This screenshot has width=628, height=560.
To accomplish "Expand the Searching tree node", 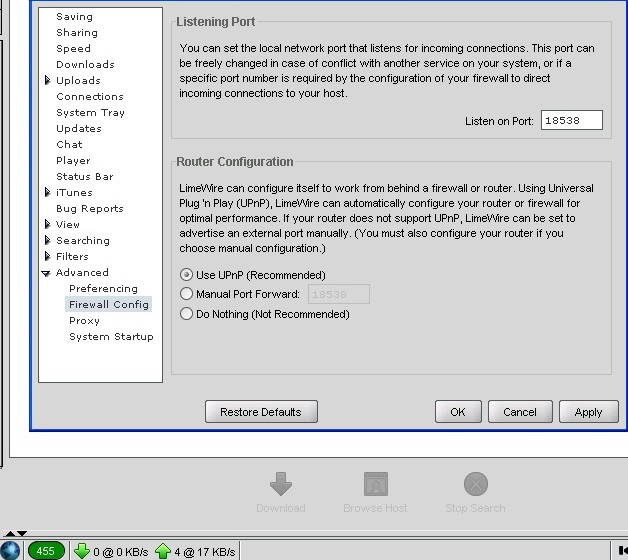I will 47,240.
